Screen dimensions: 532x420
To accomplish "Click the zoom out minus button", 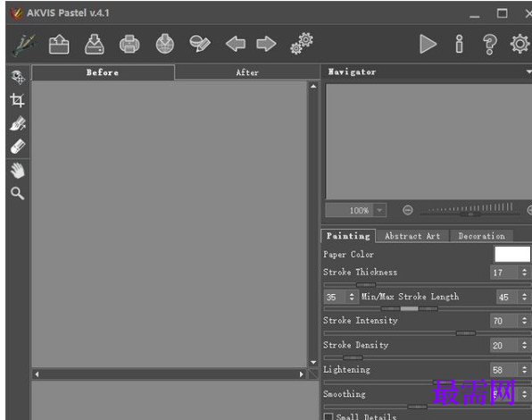I will 408,210.
